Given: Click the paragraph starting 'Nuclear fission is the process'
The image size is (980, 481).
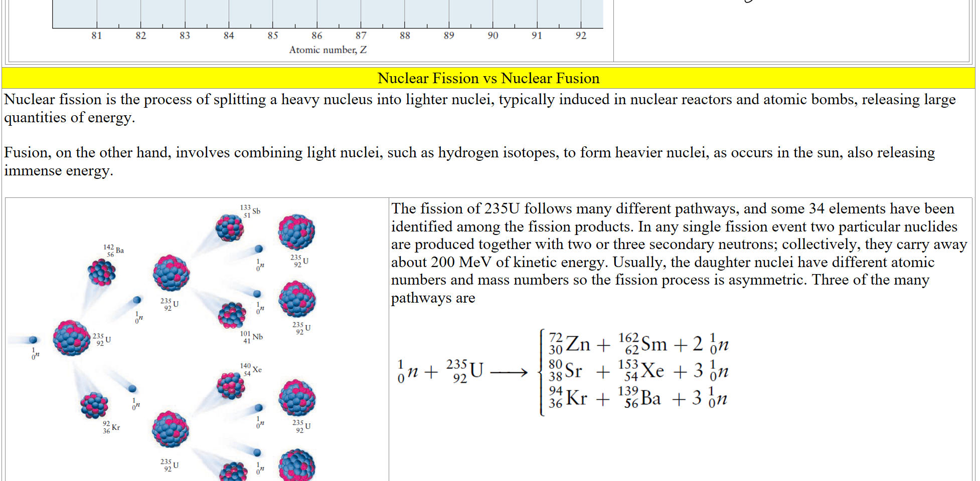Looking at the screenshot, I should [480, 108].
